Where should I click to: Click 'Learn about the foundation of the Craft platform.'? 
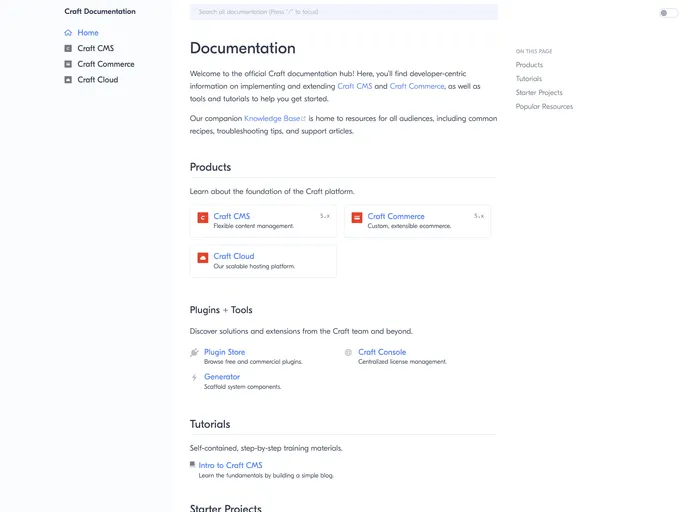(272, 191)
